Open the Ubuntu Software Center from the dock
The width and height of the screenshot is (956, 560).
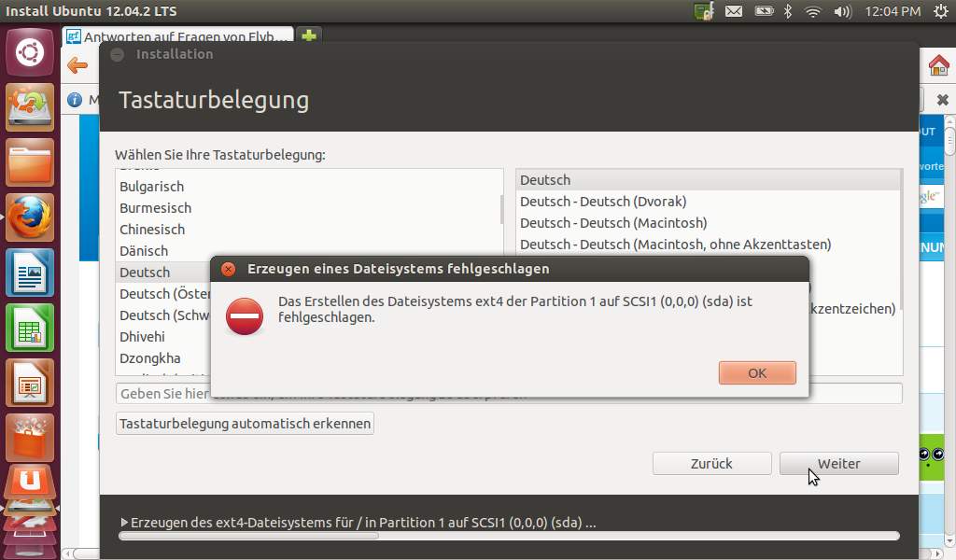pos(29,439)
